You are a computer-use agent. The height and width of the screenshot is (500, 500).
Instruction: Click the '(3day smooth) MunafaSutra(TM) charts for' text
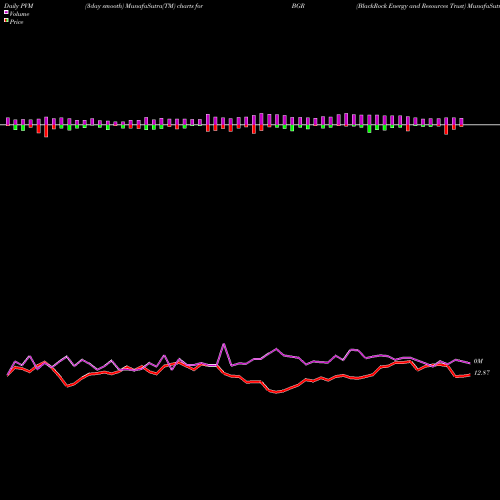coord(144,6)
